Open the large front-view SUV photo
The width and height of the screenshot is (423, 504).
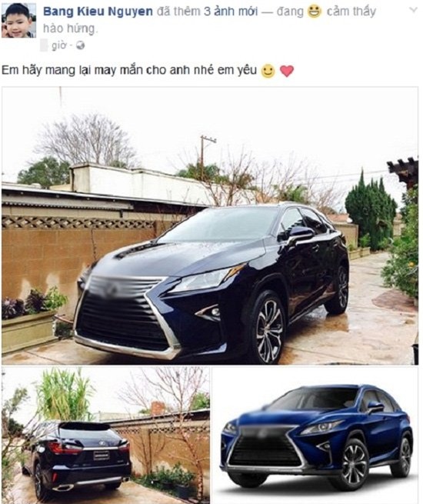(x=210, y=225)
